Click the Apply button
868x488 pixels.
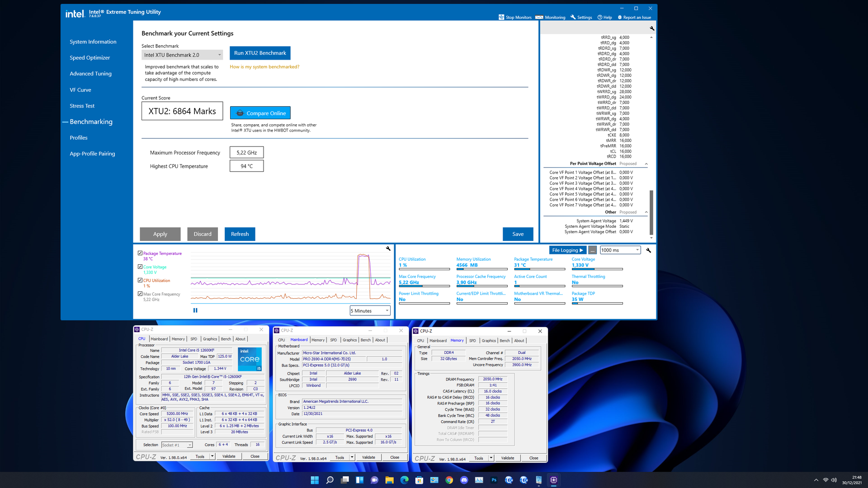click(160, 234)
